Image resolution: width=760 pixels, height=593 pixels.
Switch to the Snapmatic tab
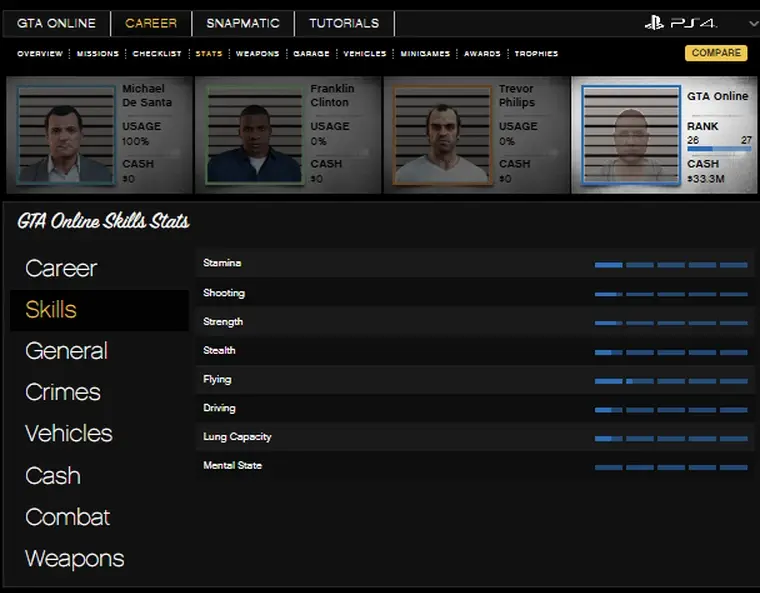(244, 23)
